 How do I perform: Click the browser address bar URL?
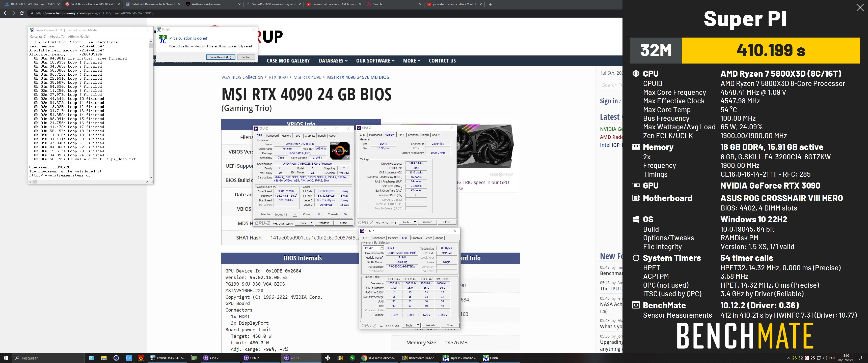(95, 13)
